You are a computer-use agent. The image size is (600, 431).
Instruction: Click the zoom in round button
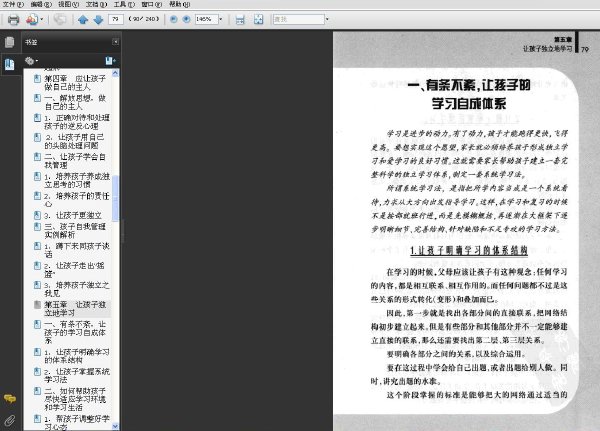pyautogui.click(x=186, y=19)
